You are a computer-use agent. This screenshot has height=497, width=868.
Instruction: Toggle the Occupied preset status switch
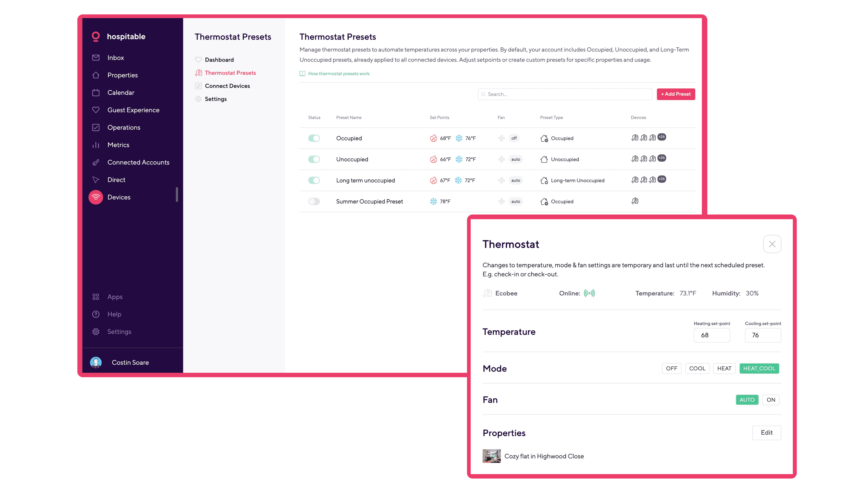314,138
